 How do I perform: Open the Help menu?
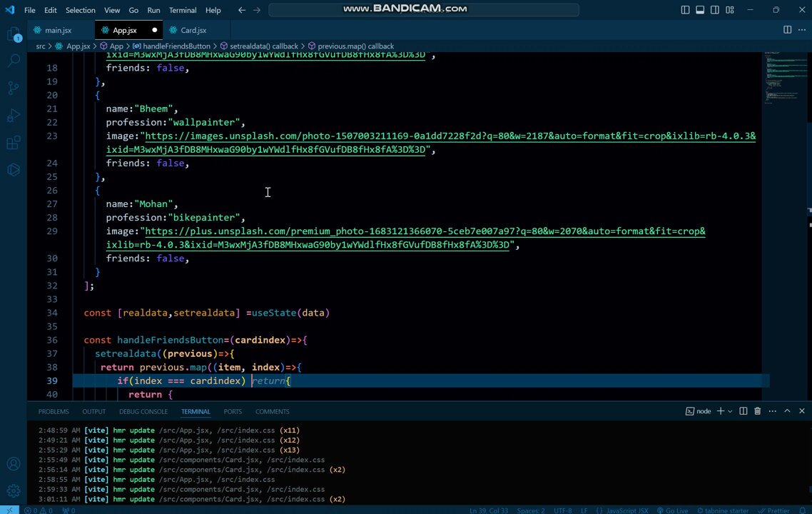click(x=213, y=10)
